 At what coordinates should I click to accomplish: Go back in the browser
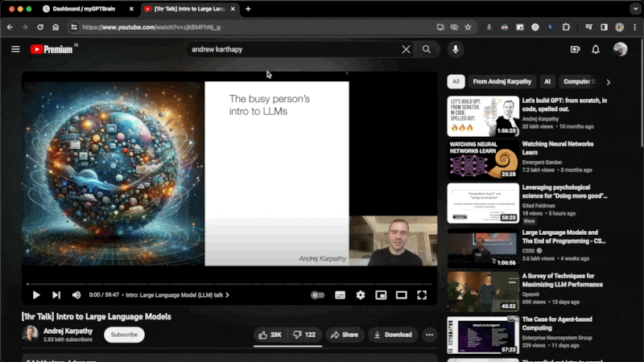10,27
